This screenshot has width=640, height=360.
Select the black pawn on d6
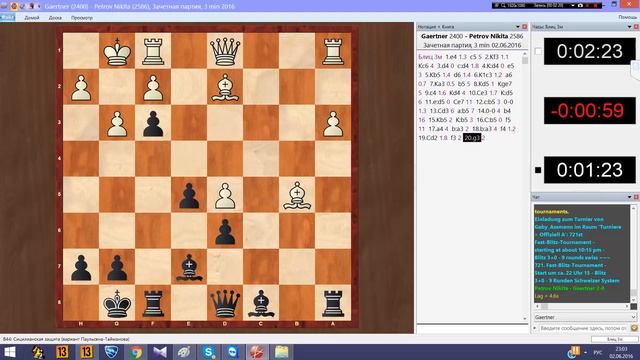click(x=225, y=231)
